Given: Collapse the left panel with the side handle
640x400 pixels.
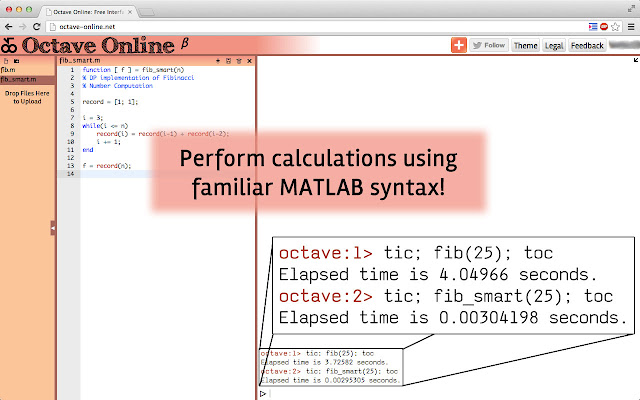Looking at the screenshot, I should coord(53,228).
